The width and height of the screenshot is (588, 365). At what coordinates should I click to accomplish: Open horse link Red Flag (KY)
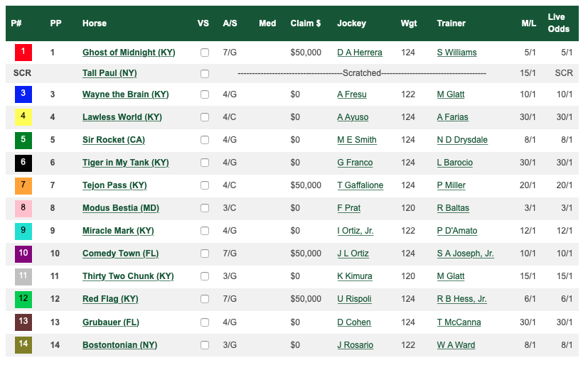tap(110, 299)
